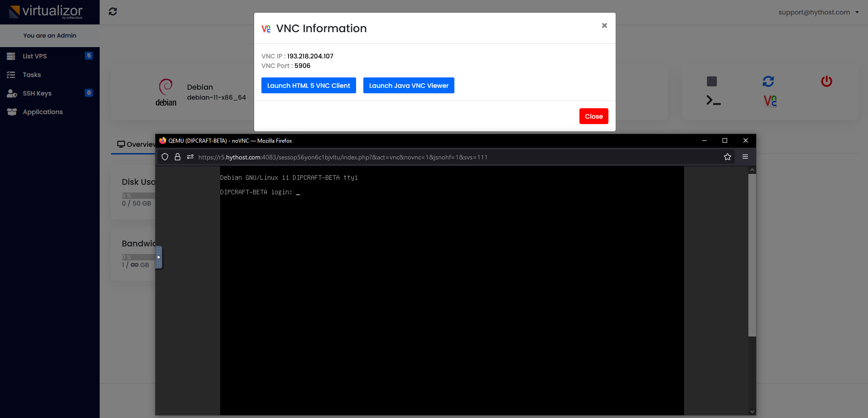Open List VPS in the sidebar
The image size is (868, 418).
[35, 56]
